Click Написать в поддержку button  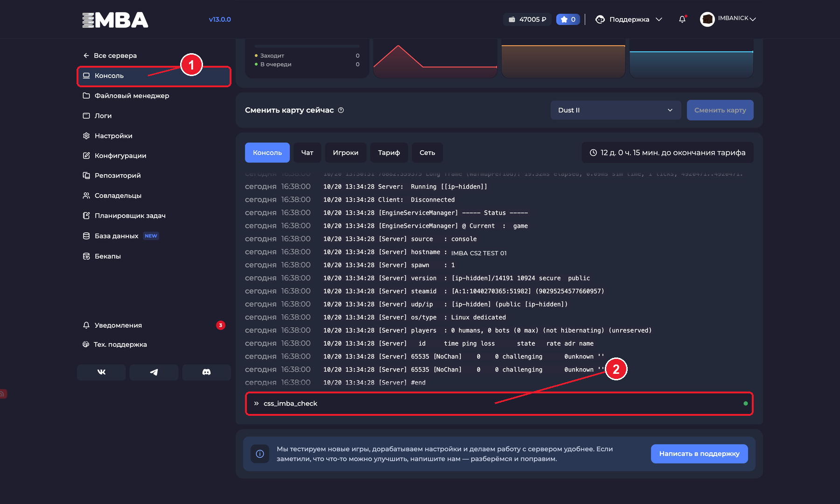[700, 454]
